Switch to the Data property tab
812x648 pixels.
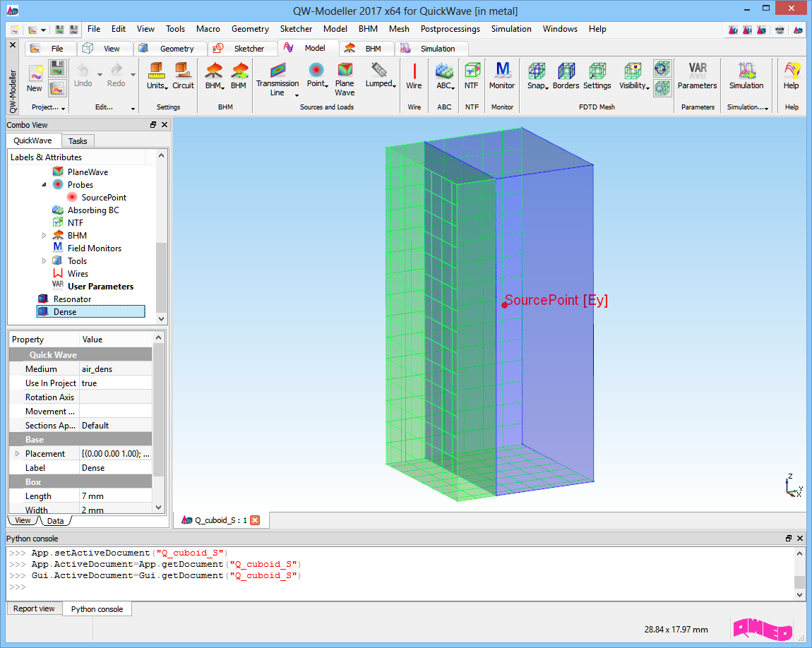pyautogui.click(x=55, y=521)
